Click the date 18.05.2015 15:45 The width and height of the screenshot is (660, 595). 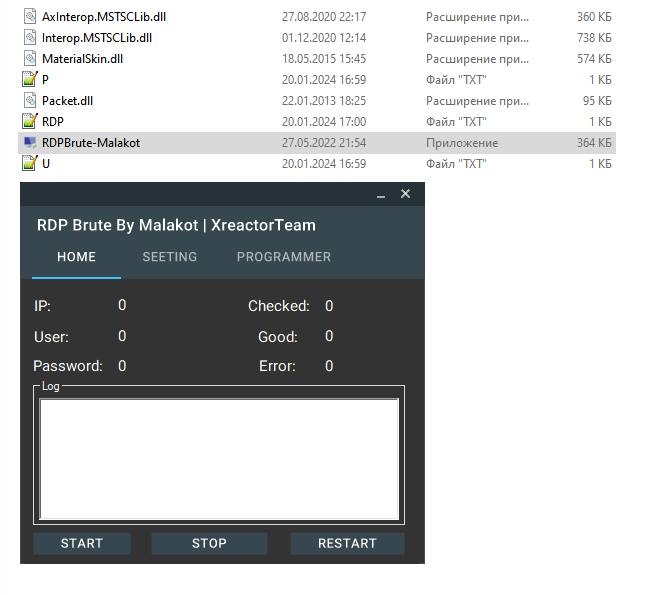324,59
